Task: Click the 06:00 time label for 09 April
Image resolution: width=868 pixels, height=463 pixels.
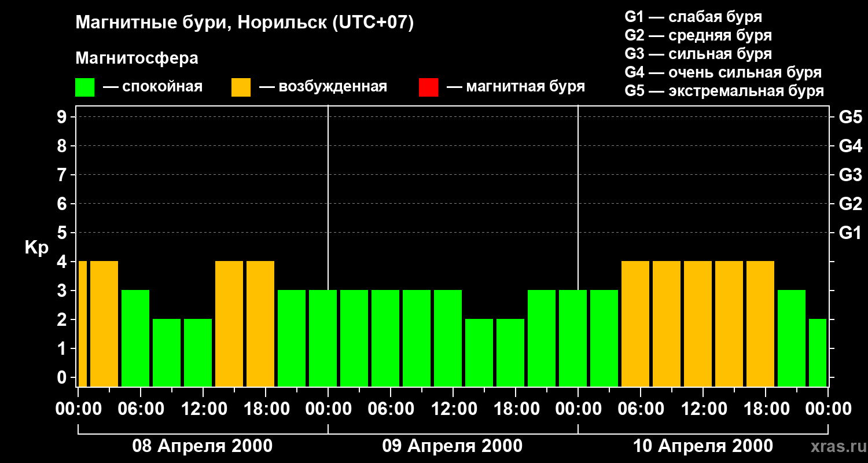Action: click(x=391, y=409)
